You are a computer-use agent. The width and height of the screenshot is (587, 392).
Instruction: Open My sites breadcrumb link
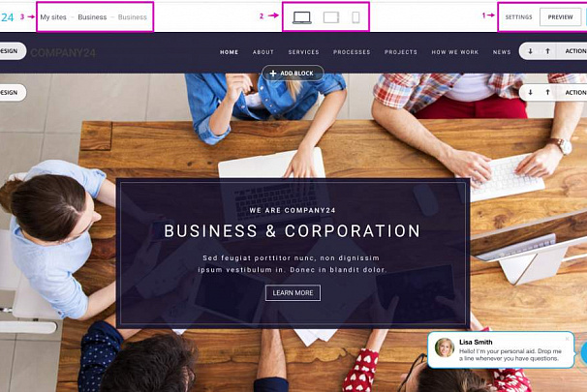coord(53,17)
